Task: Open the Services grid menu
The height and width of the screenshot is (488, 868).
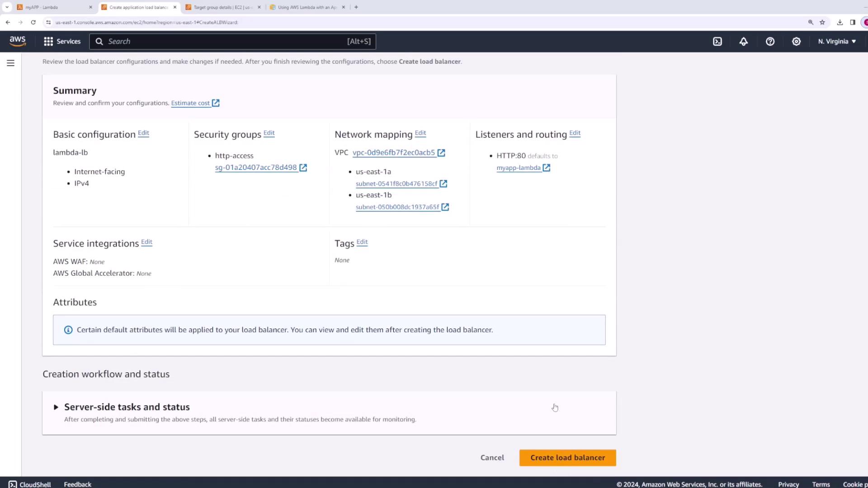Action: 62,42
